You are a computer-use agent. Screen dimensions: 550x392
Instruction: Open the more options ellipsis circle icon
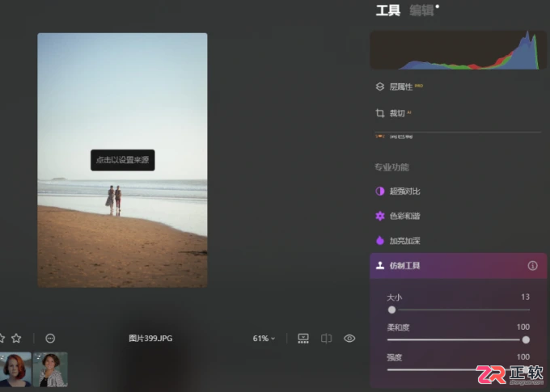point(50,339)
